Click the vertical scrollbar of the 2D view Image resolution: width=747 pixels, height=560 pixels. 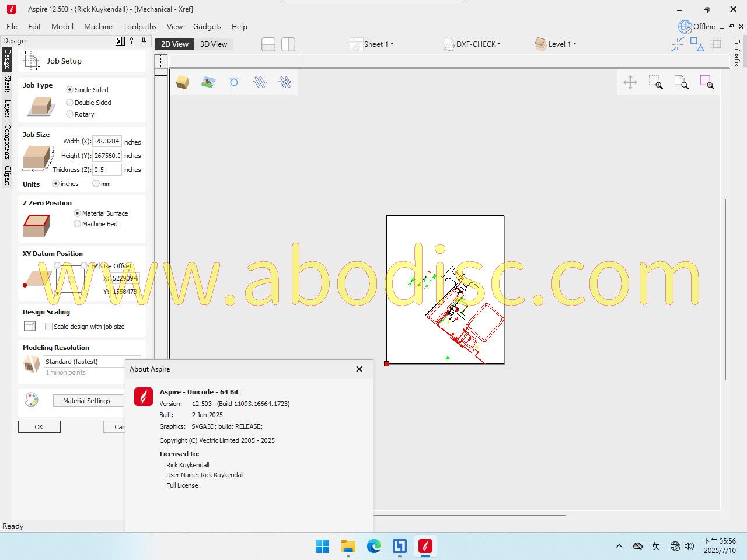(x=726, y=289)
